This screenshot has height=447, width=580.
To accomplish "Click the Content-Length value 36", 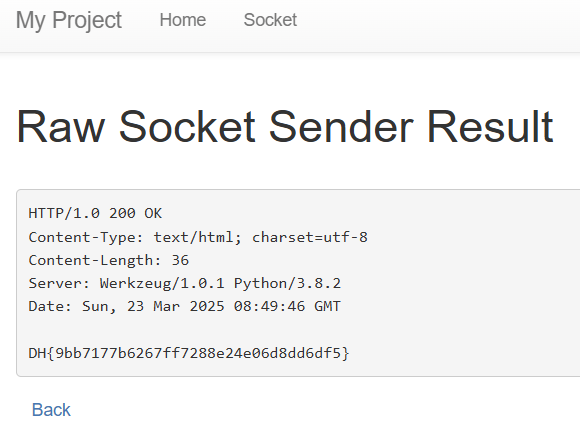I will pyautogui.click(x=180, y=260).
